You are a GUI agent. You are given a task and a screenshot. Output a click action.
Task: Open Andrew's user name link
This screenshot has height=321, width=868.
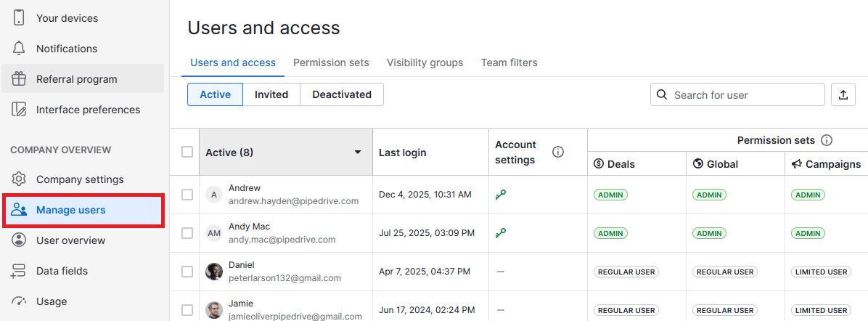pyautogui.click(x=244, y=188)
